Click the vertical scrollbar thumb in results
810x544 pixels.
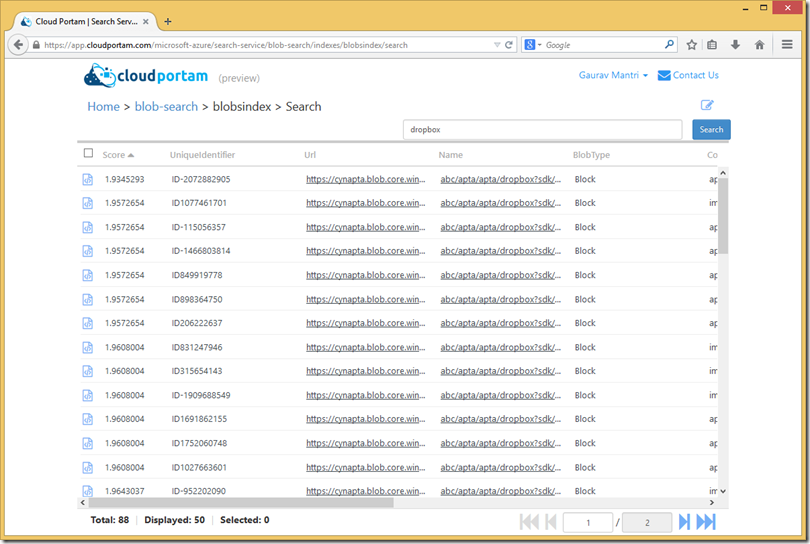point(723,216)
